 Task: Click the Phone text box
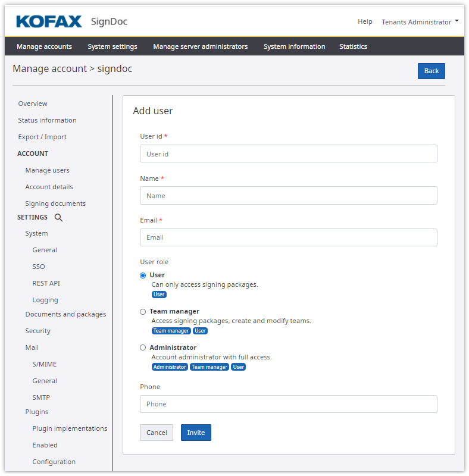288,404
